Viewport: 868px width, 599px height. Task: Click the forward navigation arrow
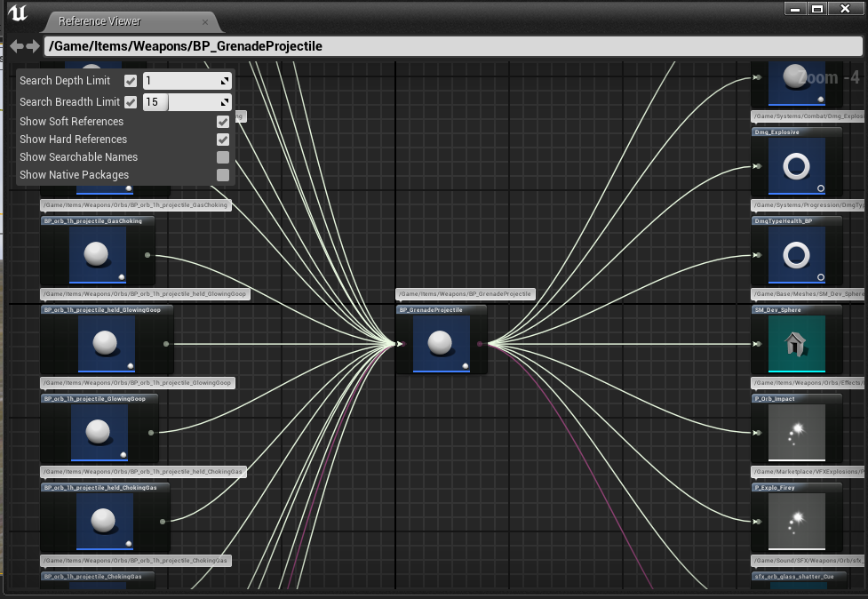pyautogui.click(x=33, y=46)
